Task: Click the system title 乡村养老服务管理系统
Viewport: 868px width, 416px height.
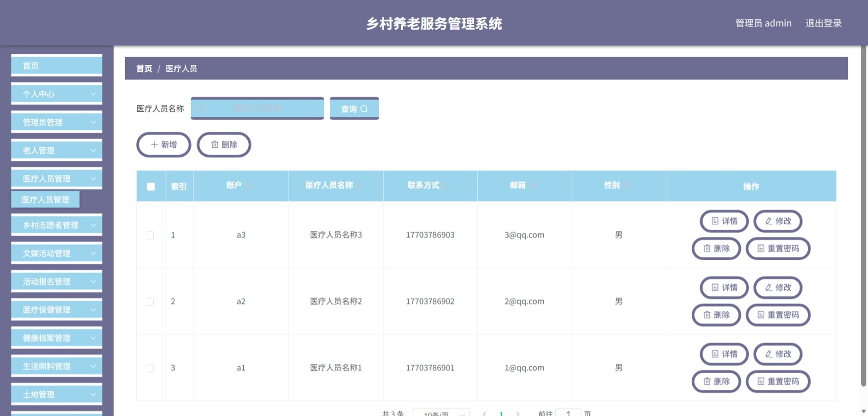Action: click(x=434, y=24)
